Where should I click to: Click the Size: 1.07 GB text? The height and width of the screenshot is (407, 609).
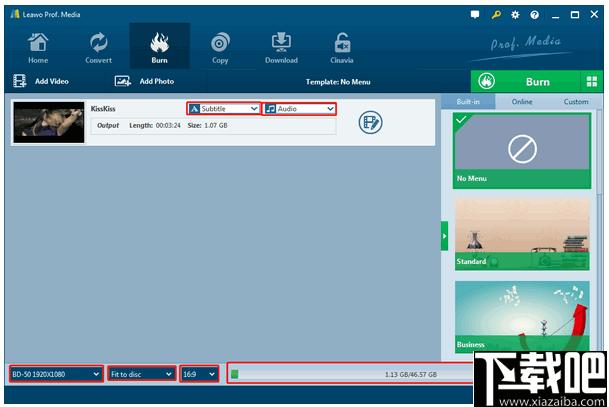pyautogui.click(x=207, y=125)
